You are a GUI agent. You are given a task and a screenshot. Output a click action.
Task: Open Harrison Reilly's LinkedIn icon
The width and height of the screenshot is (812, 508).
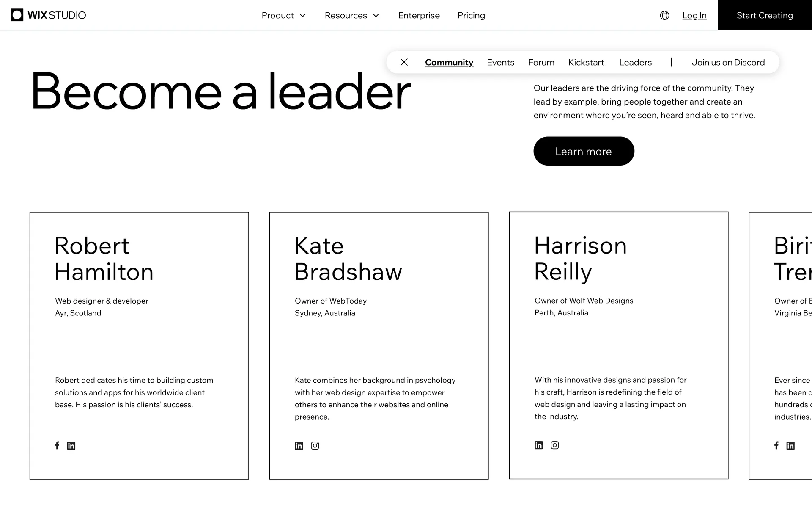pyautogui.click(x=538, y=445)
